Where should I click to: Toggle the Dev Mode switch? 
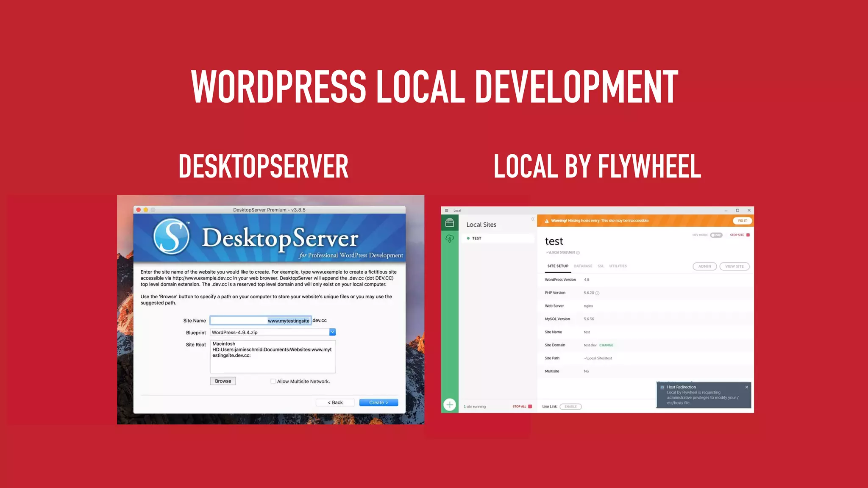tap(716, 235)
